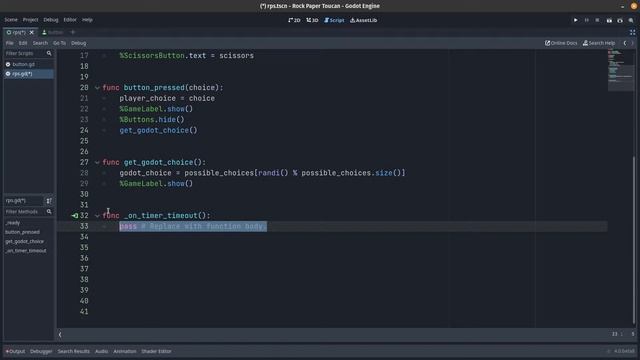Open button.gd in the script list

point(23,64)
